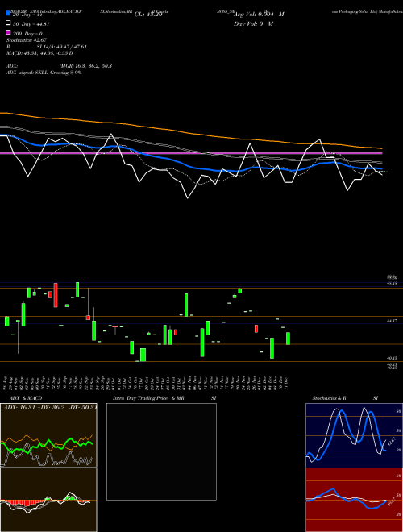This screenshot has width=403, height=532.
Task: Click the ADX/+DY/-DY values header
Action: pyautogui.click(x=49, y=407)
